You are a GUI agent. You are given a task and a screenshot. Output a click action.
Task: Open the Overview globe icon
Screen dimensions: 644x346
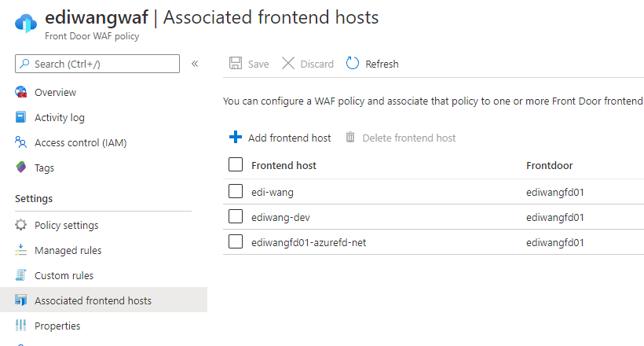[x=21, y=92]
